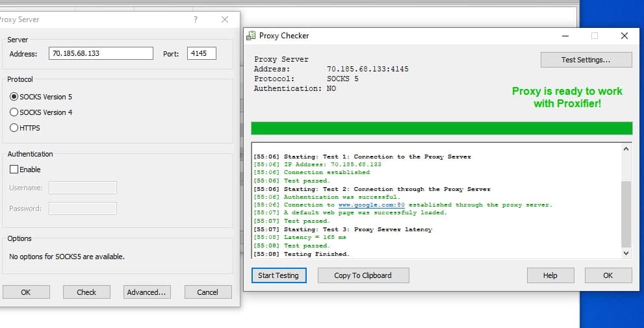This screenshot has height=328, width=644.
Task: Click the Check button
Action: tap(86, 292)
